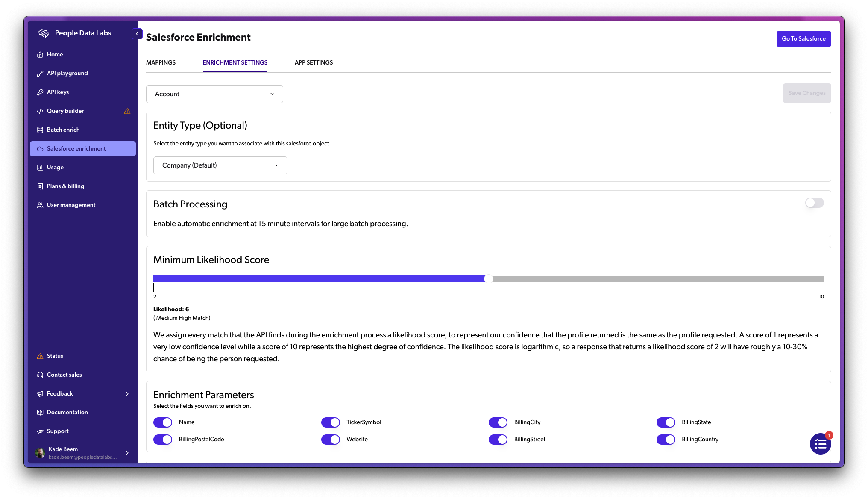Change the Company (Default) entity type

pyautogui.click(x=220, y=165)
